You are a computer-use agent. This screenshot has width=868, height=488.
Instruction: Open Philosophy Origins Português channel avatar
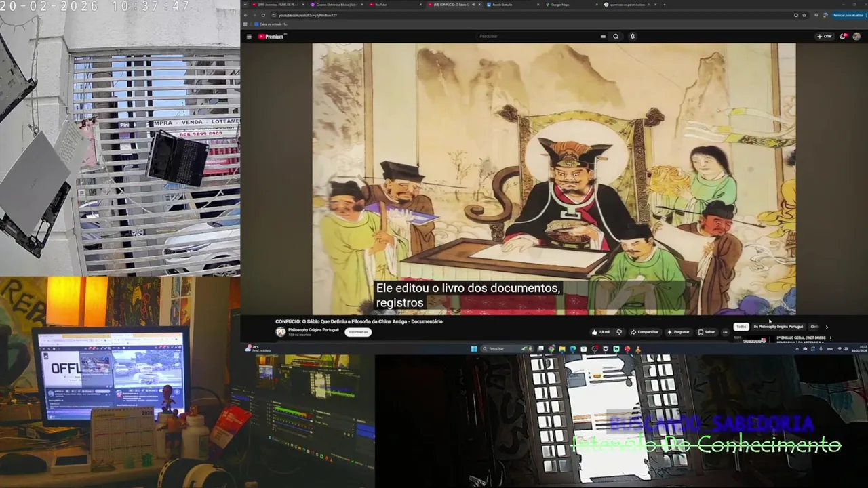pos(281,332)
